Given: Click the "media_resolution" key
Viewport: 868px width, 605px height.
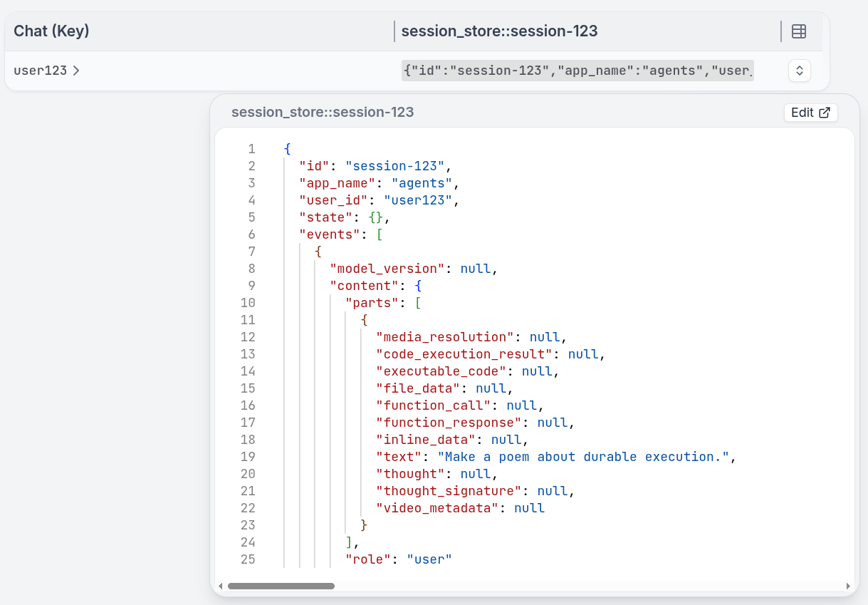Looking at the screenshot, I should [x=445, y=337].
